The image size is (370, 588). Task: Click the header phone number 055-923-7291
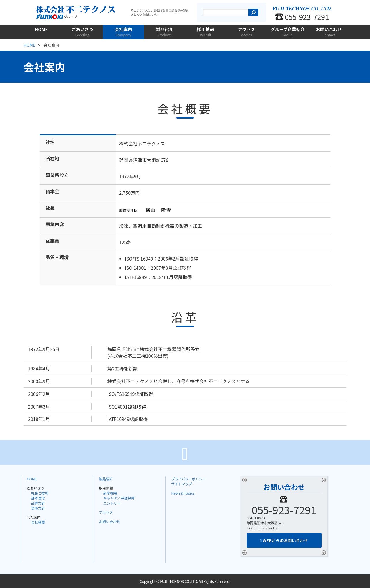(x=307, y=17)
